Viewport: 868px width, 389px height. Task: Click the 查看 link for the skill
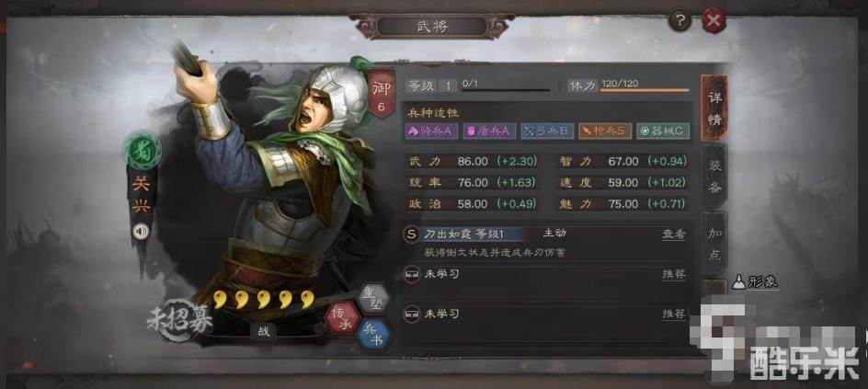(x=674, y=234)
